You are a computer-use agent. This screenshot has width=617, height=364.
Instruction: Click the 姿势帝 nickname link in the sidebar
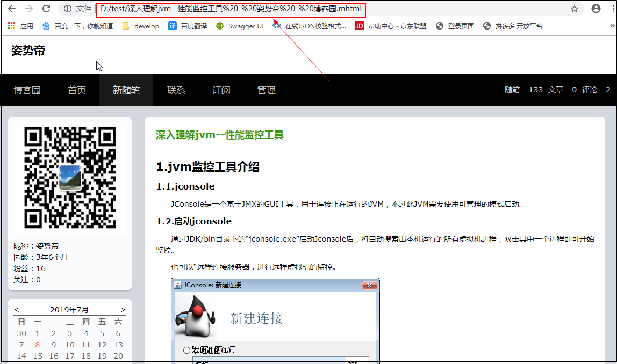[47, 246]
